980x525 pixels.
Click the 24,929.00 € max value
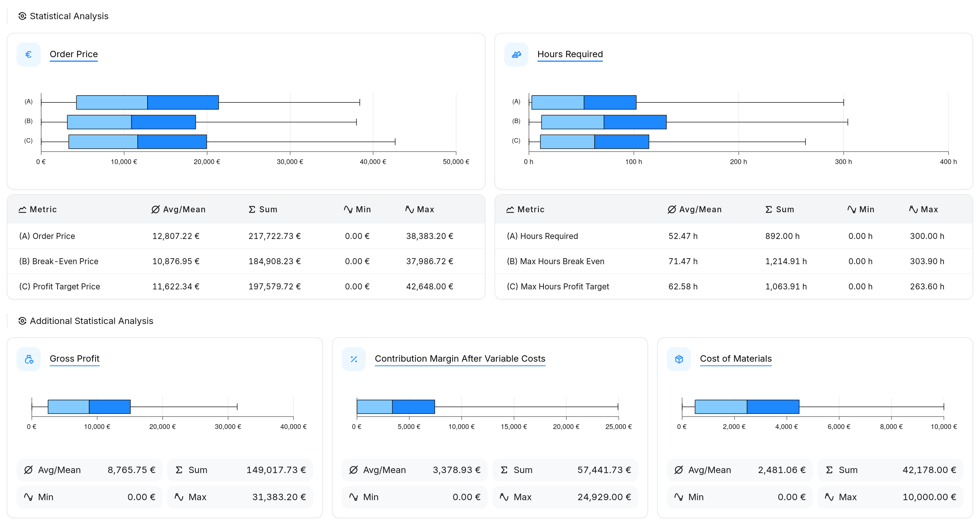click(604, 497)
